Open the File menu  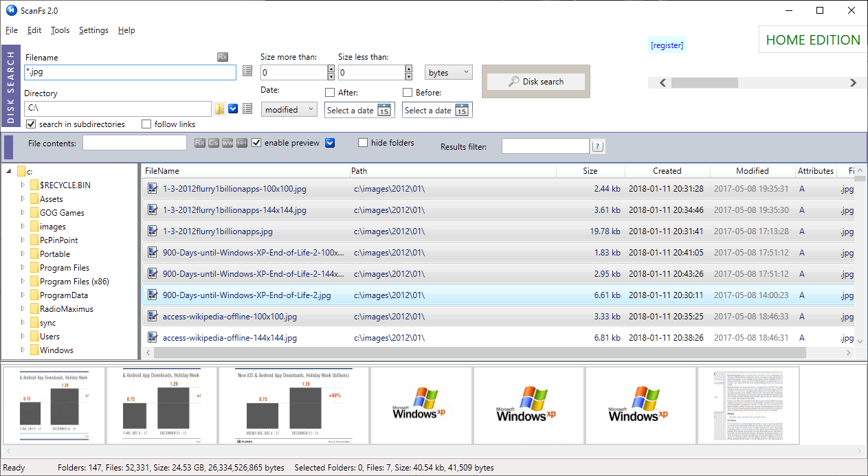(12, 30)
